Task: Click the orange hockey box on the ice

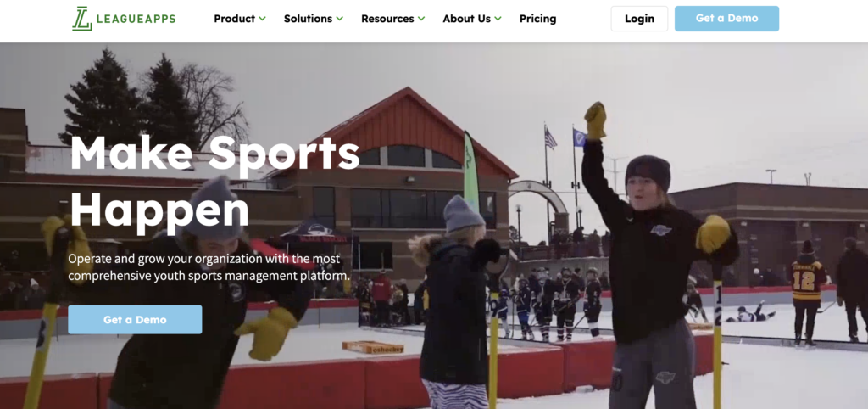Action: pos(373,348)
